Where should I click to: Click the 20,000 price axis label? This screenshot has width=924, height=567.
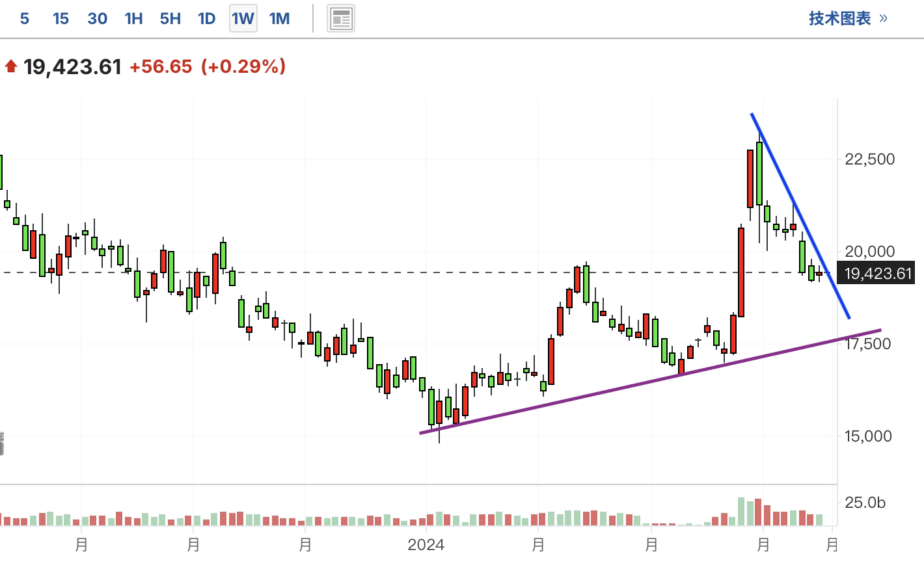pyautogui.click(x=869, y=252)
